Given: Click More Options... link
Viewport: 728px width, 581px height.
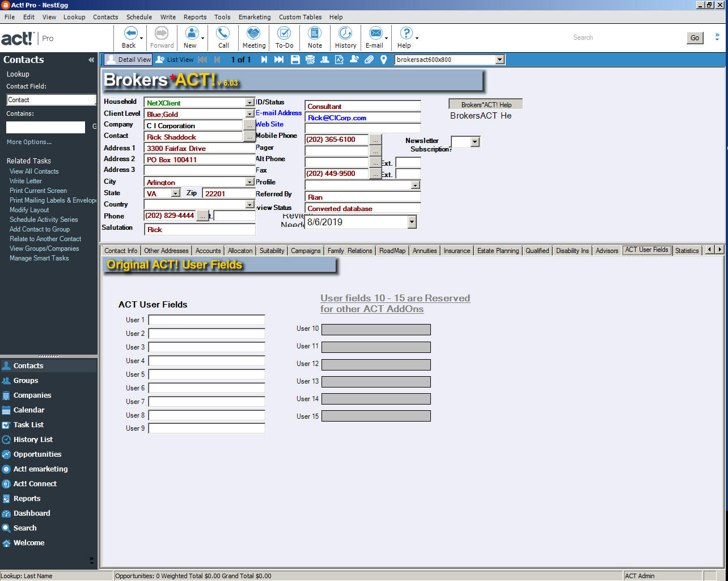Looking at the screenshot, I should click(29, 142).
